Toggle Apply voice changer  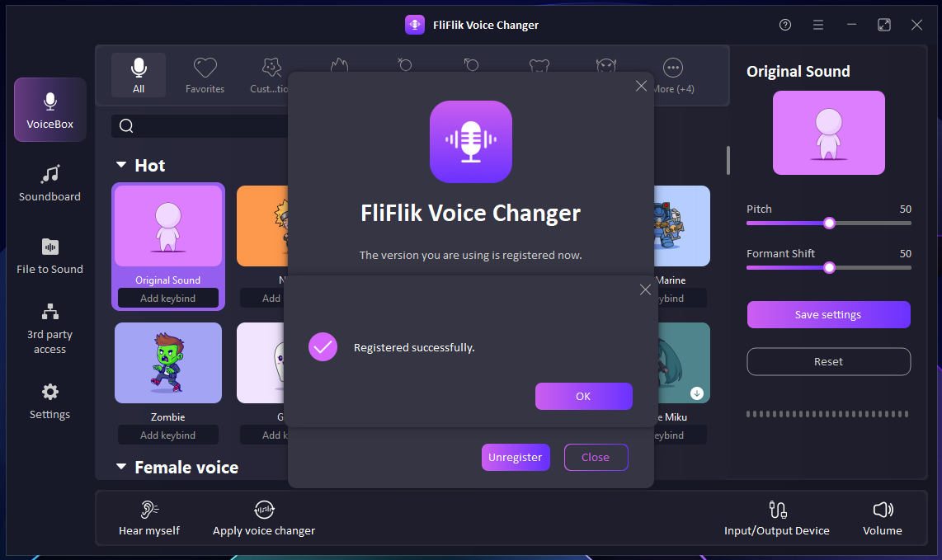tap(264, 519)
